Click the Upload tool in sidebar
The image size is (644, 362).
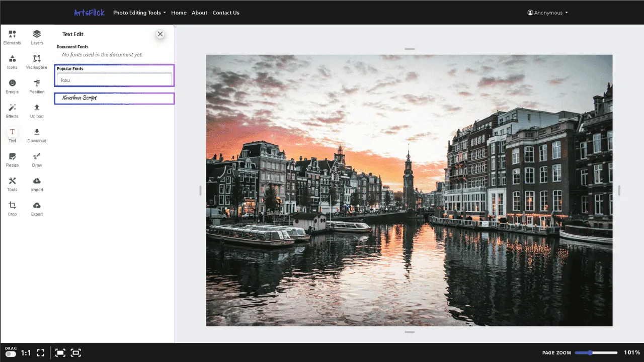[x=37, y=111]
